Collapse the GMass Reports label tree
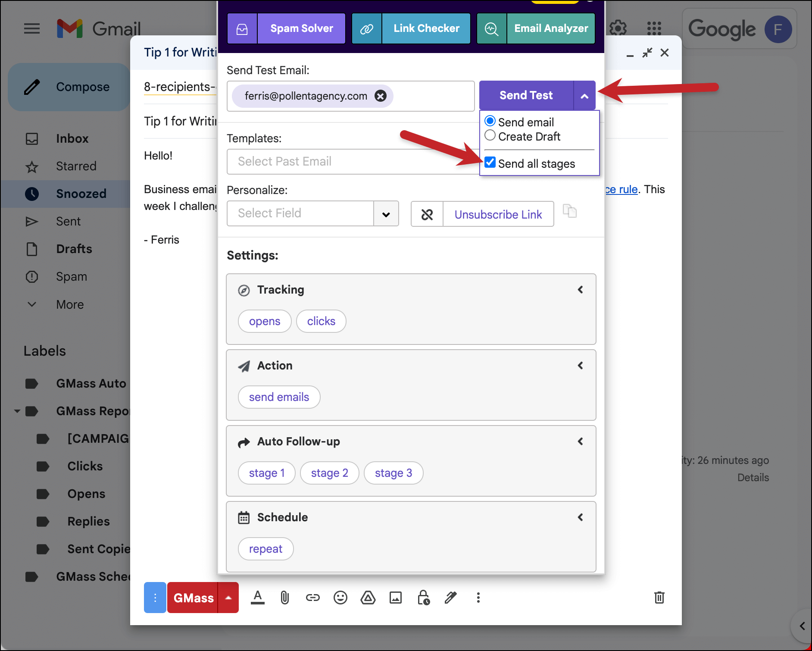 [x=17, y=411]
